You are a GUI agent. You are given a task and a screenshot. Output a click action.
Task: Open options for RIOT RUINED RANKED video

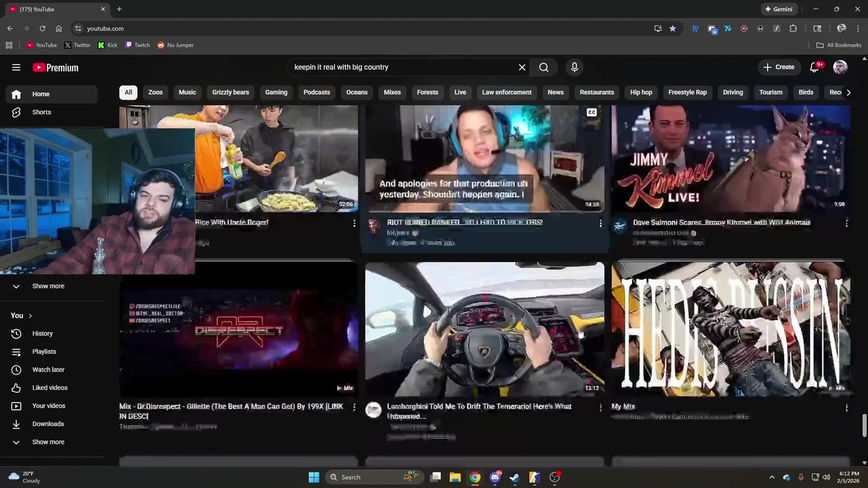pos(600,223)
